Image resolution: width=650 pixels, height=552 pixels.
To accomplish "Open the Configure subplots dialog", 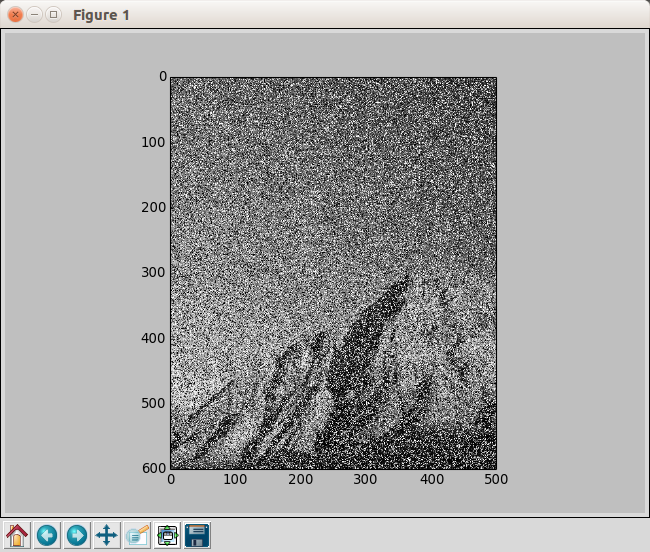I will click(167, 535).
